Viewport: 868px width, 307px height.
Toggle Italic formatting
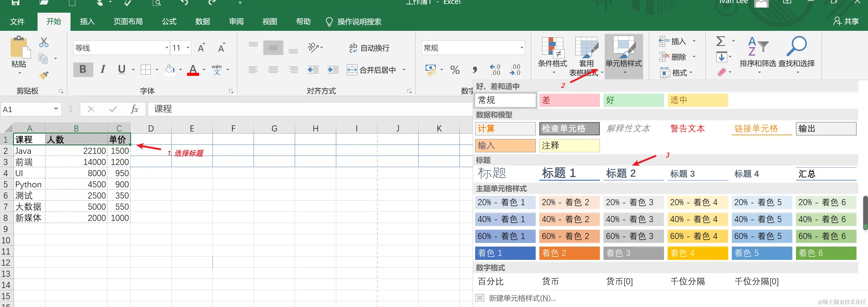[103, 69]
